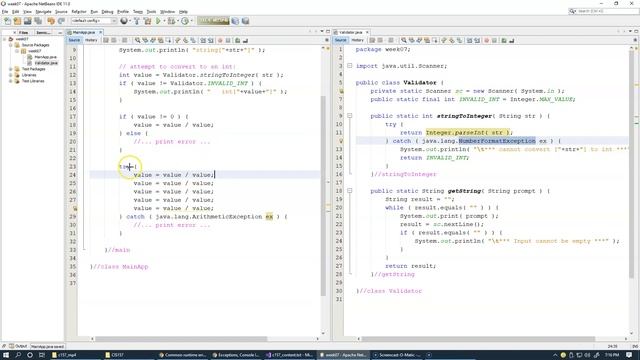The width and height of the screenshot is (640, 360).
Task: Collapse the getString method code fold
Action: 350,191
